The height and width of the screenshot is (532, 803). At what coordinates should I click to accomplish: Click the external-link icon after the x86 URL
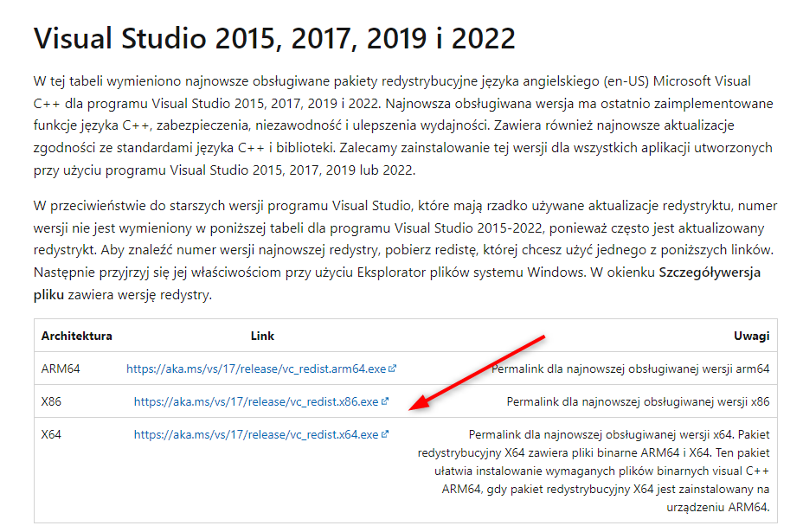click(x=385, y=401)
